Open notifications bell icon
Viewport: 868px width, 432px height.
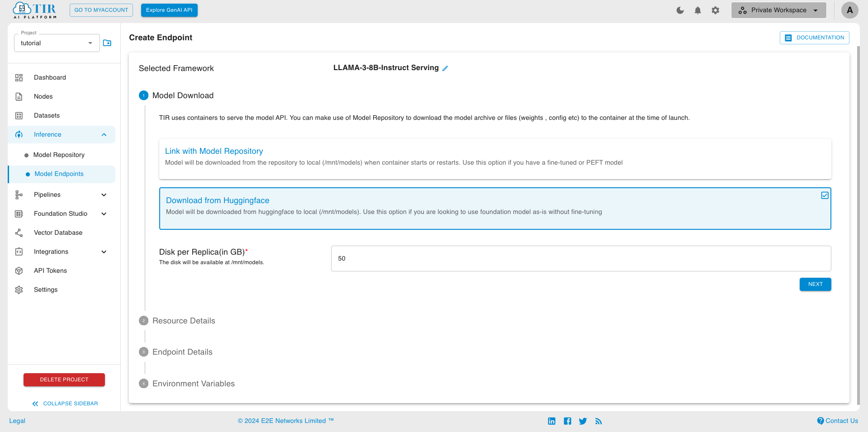(697, 10)
